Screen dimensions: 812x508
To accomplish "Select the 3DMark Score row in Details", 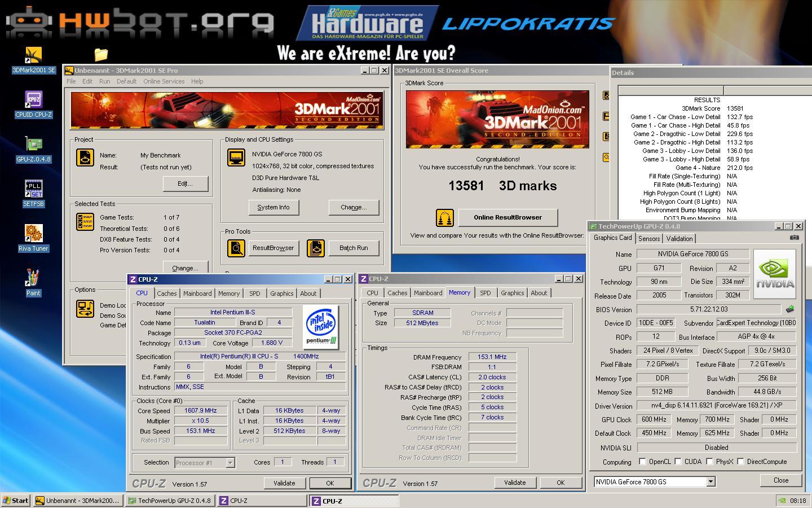I will click(x=714, y=108).
